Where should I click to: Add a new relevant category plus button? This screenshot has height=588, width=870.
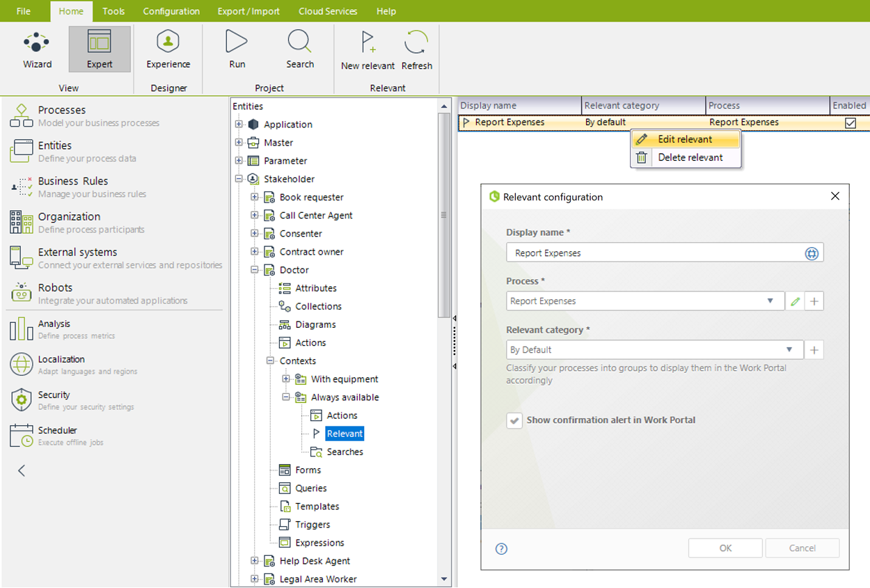click(x=814, y=349)
